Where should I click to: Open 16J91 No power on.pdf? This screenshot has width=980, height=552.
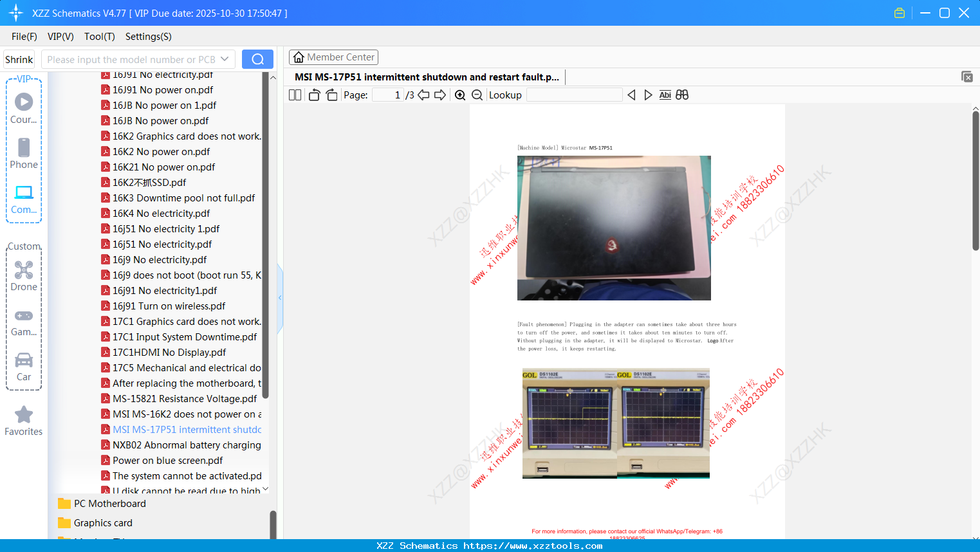163,90
